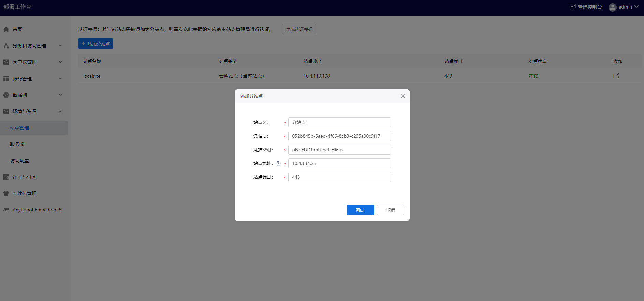The image size is (644, 301).
Task: Click the 客户端管理 sidebar icon
Action: coord(6,62)
